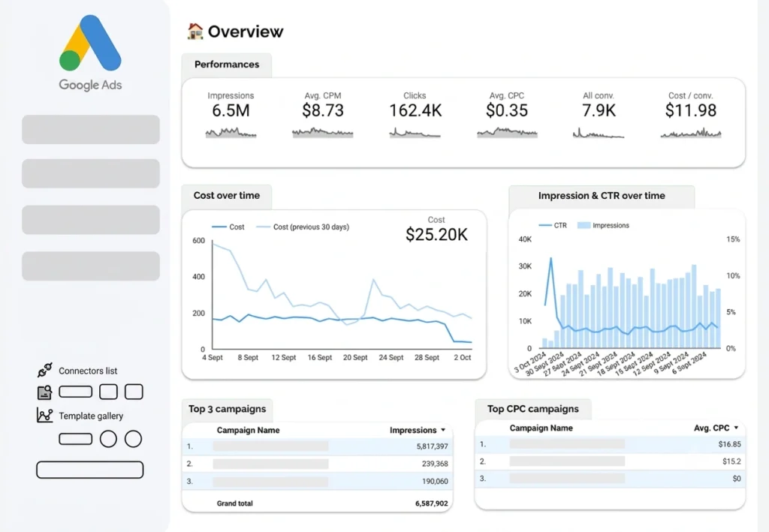769x532 pixels.
Task: Toggle the CTR legend entry
Action: click(x=553, y=225)
